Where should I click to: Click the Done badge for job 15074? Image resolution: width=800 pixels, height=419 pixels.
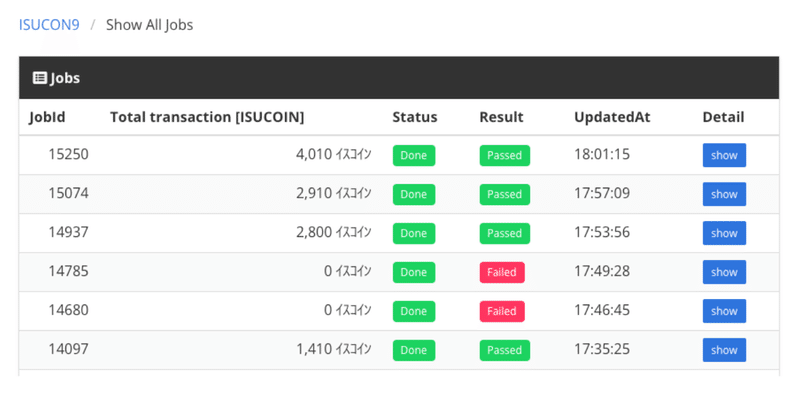tap(414, 194)
